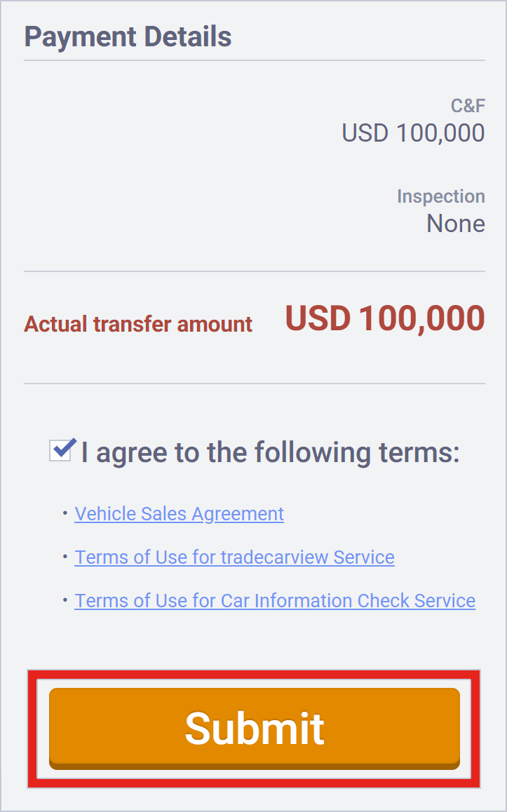
Task: Select the Inspection label
Action: (441, 196)
